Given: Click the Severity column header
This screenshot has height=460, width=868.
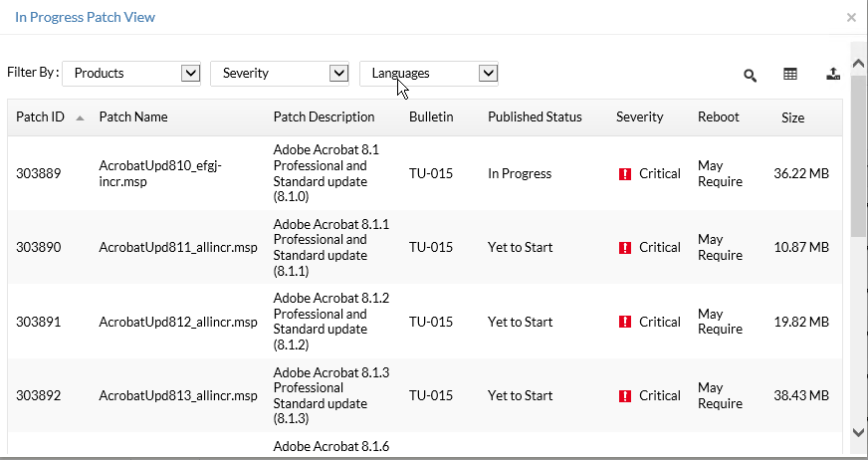Looking at the screenshot, I should tap(639, 116).
